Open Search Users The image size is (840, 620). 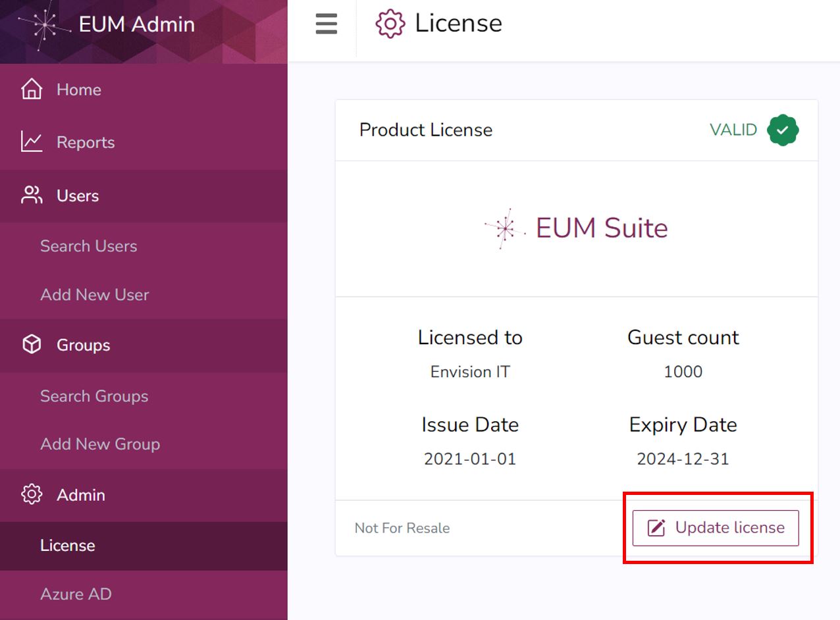coord(89,246)
